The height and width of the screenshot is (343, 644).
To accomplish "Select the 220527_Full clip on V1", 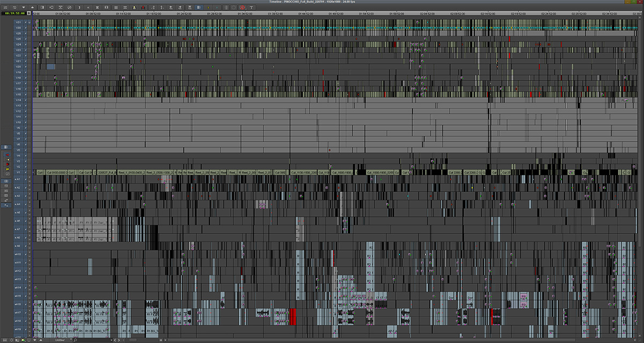I will [107, 172].
